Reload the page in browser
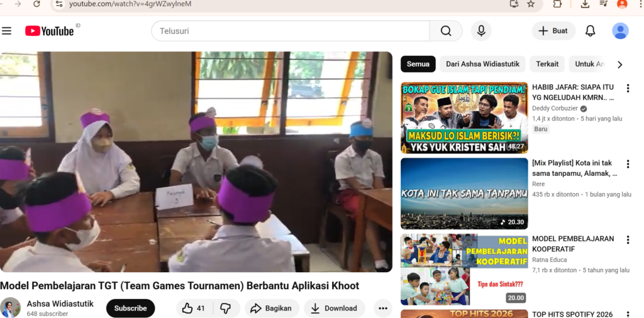Image resolution: width=644 pixels, height=318 pixels. (36, 4)
